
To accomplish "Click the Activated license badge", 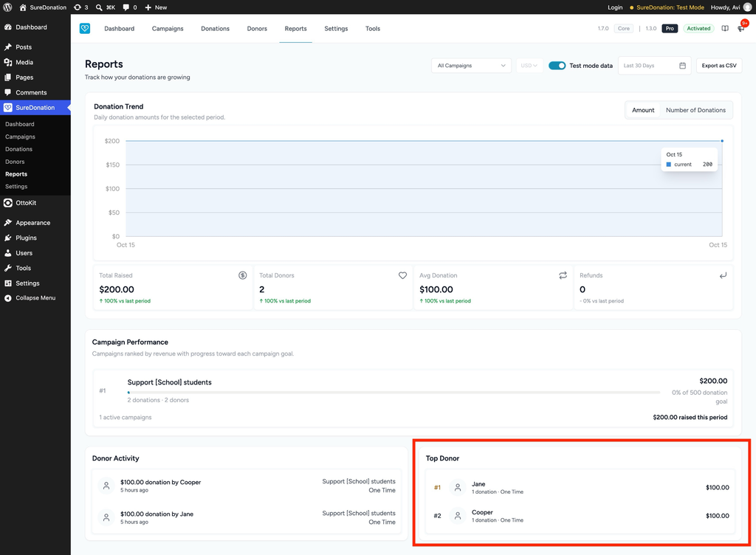I will [x=698, y=29].
